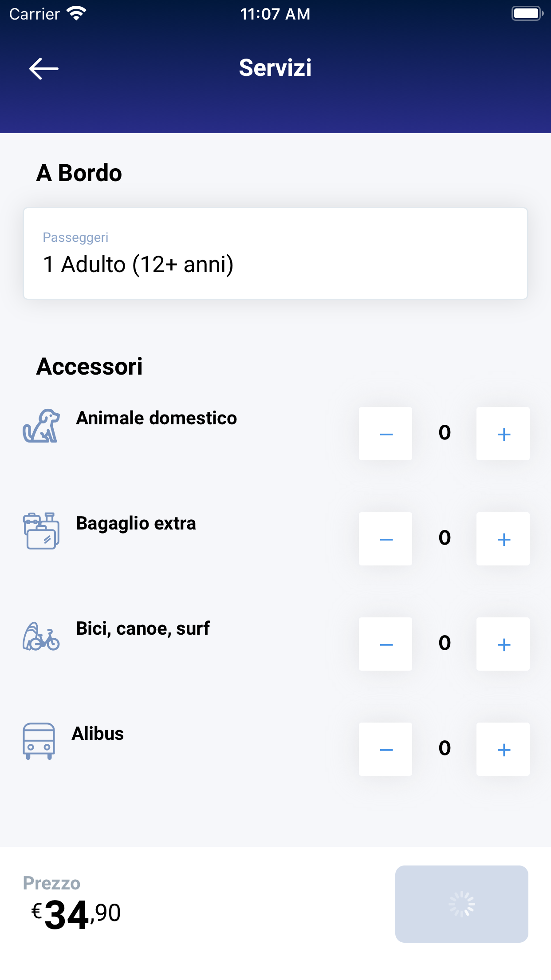The image size is (551, 980).
Task: Tap the €34,90 price total
Action: (76, 914)
